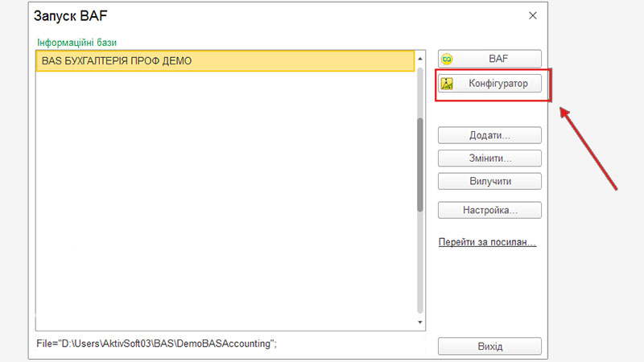Open Настройка... settings
This screenshot has width=644, height=362.
489,210
